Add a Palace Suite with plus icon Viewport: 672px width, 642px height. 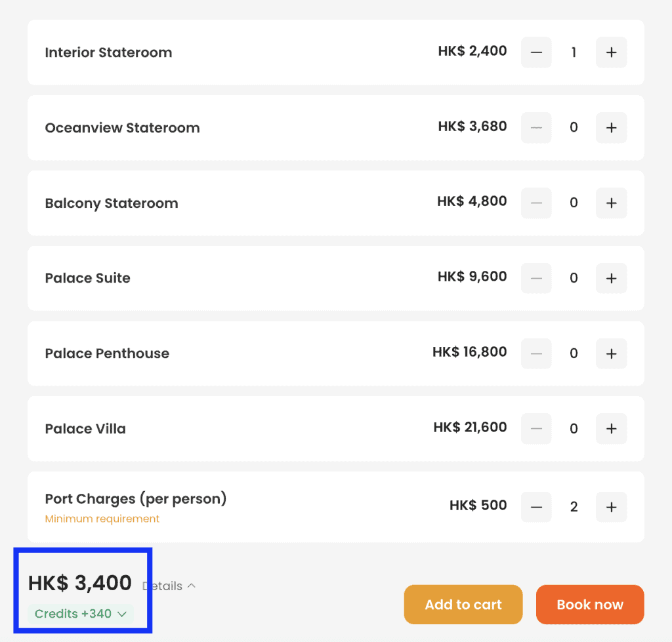[x=611, y=279]
